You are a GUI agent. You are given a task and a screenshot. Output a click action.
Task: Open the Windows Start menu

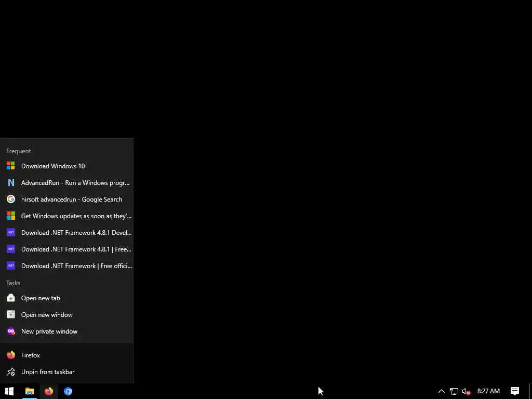click(x=9, y=391)
